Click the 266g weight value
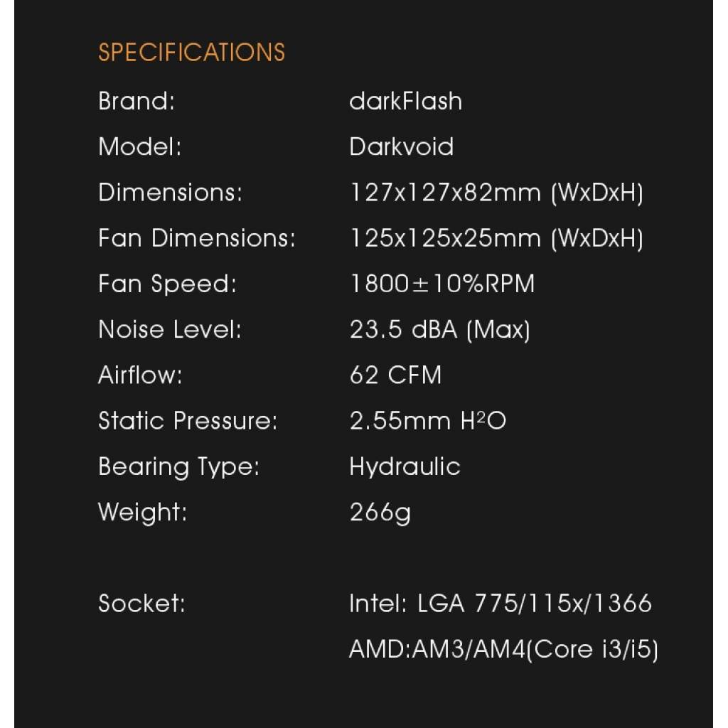The width and height of the screenshot is (728, 728). (380, 512)
